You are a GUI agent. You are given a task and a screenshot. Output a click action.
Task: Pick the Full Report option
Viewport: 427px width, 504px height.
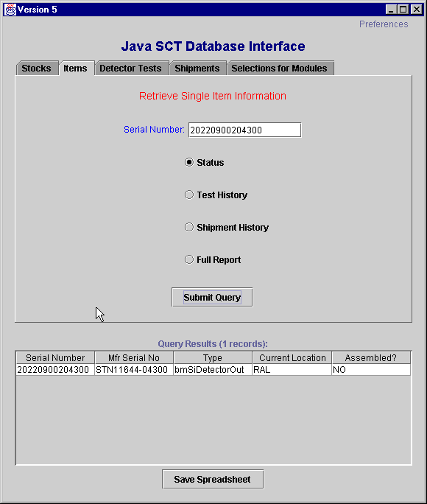[x=189, y=259]
